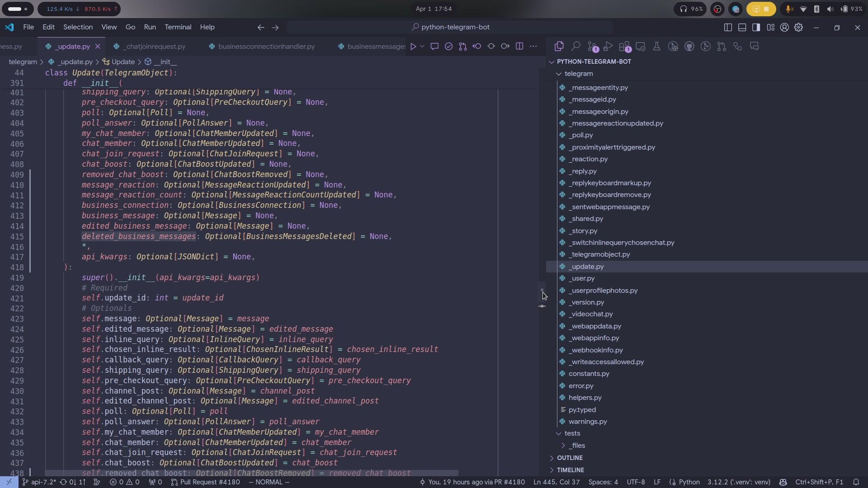Screen dimensions: 868x488
Task: Open the remote window status button
Action: point(9,482)
